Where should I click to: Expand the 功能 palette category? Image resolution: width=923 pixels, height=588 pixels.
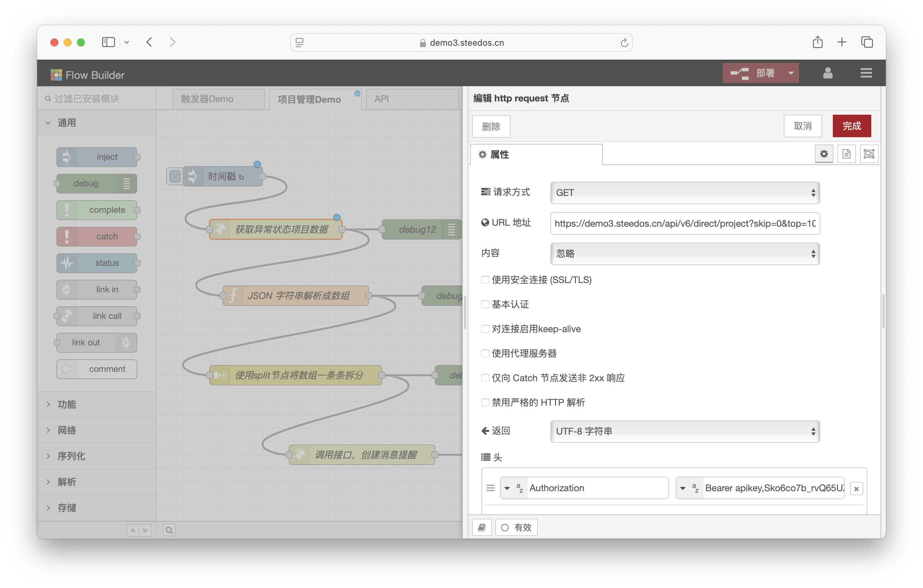[x=96, y=404]
